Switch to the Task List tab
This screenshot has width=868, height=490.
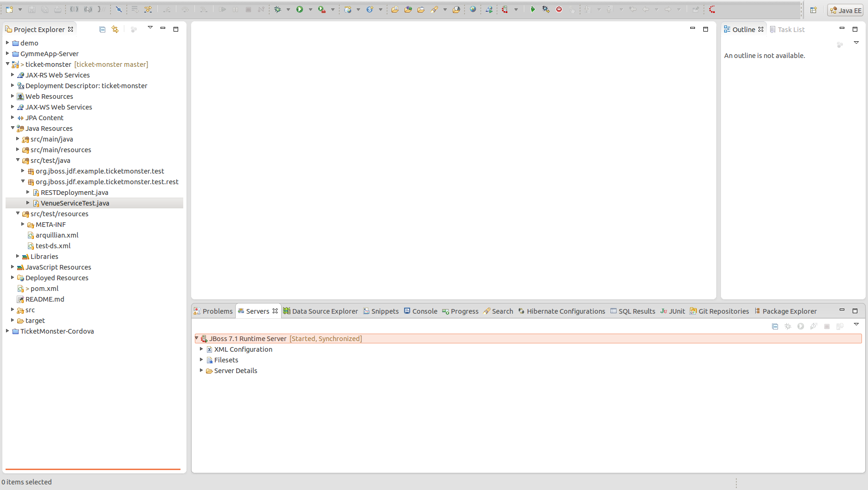(x=787, y=29)
